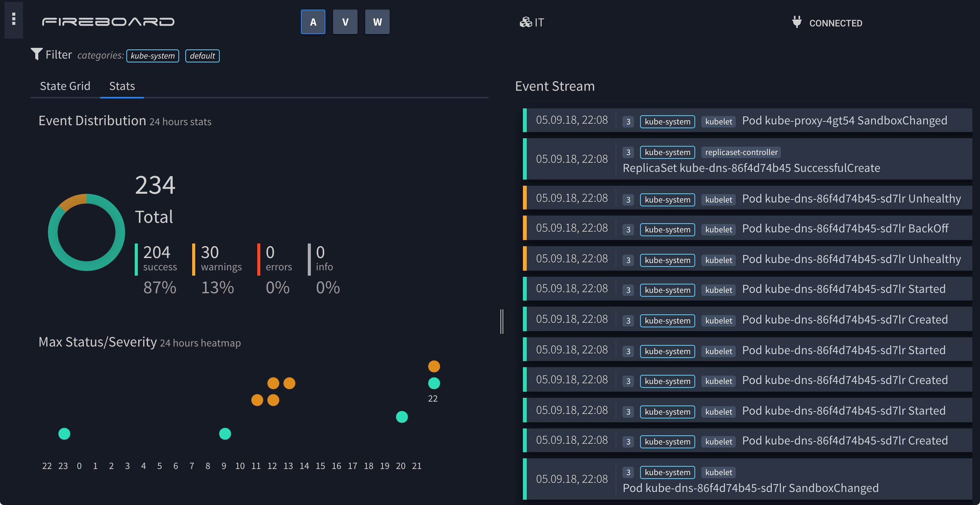Viewport: 980px width, 505px height.
Task: Click the default filter category tag
Action: pos(202,56)
